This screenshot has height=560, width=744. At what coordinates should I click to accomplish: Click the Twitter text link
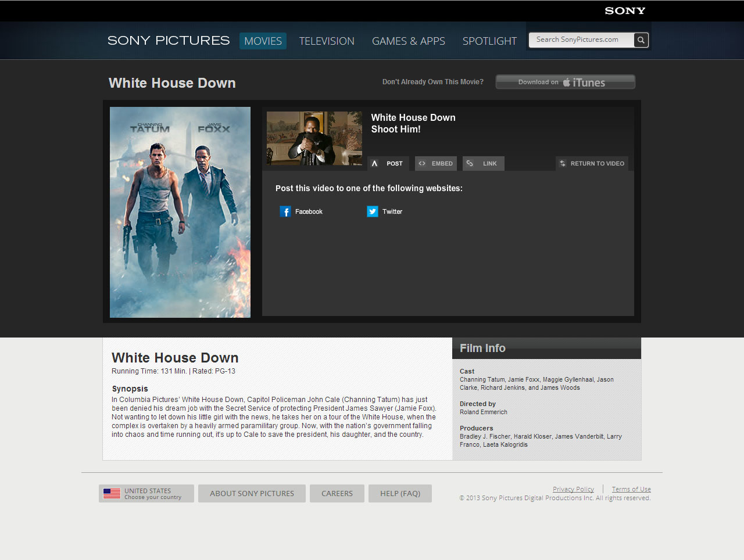(x=392, y=211)
